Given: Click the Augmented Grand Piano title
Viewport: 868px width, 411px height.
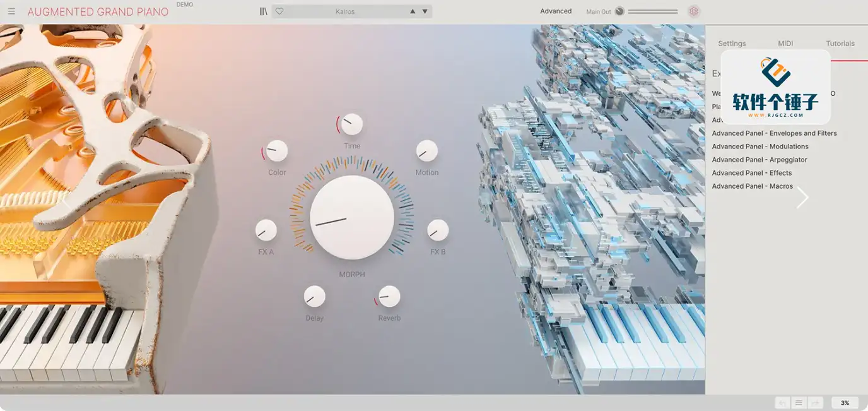Looking at the screenshot, I should [98, 12].
